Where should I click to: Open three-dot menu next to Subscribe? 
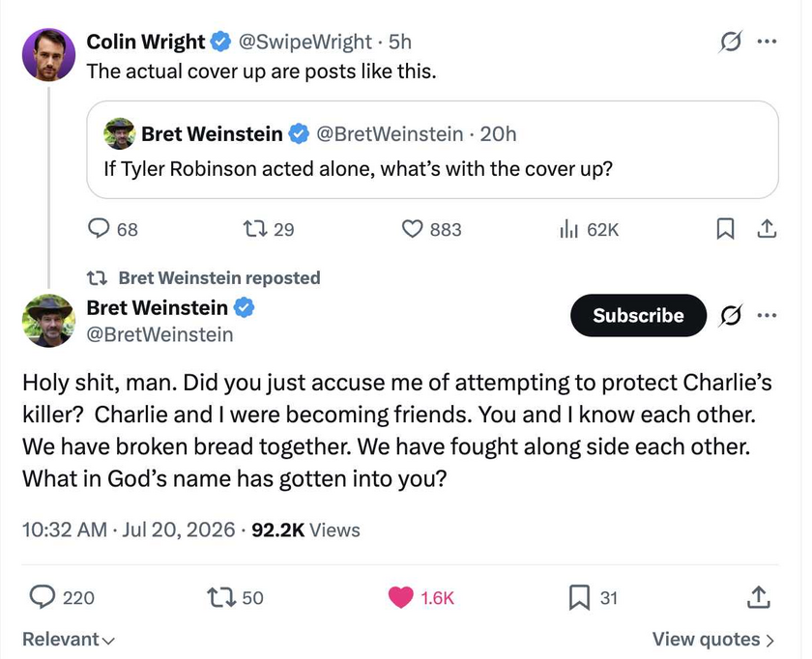[767, 315]
